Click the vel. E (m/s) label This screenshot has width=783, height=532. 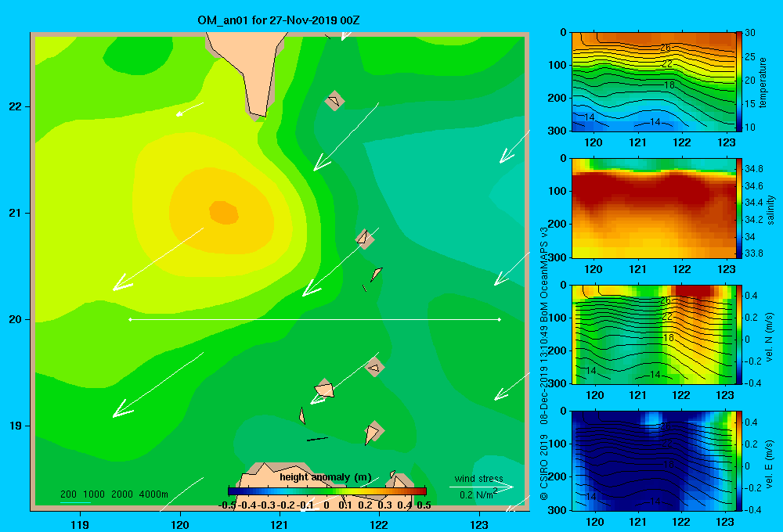770,464
